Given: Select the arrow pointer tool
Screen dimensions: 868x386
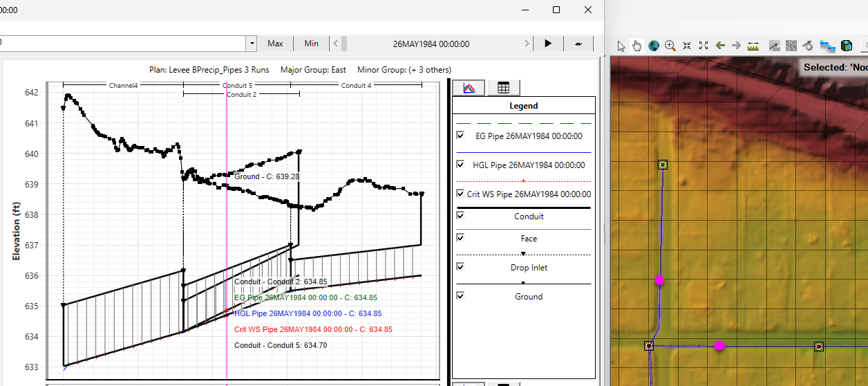Looking at the screenshot, I should [621, 46].
